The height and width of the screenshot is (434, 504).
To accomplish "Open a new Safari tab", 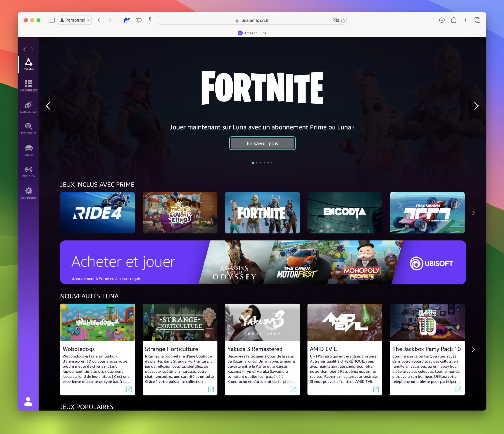I will [465, 20].
